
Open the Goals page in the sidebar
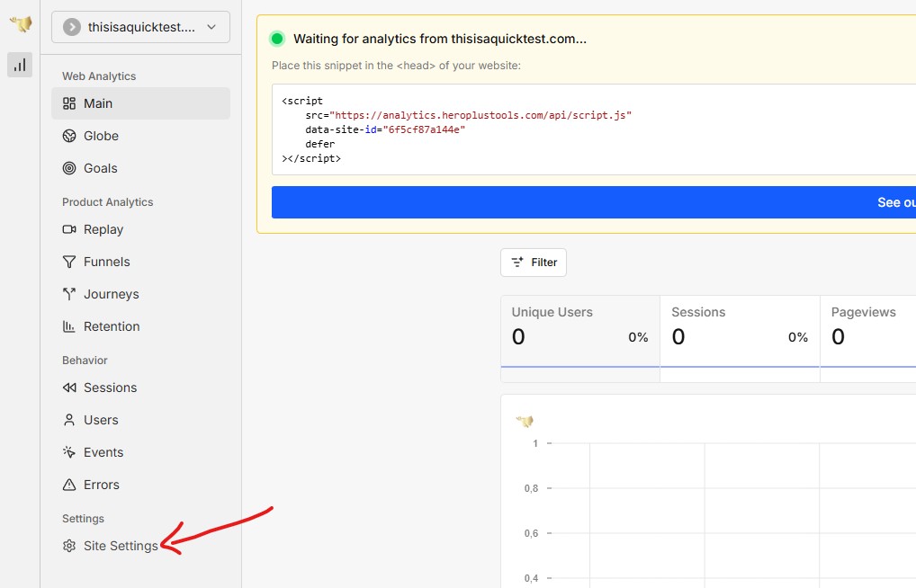click(x=100, y=168)
